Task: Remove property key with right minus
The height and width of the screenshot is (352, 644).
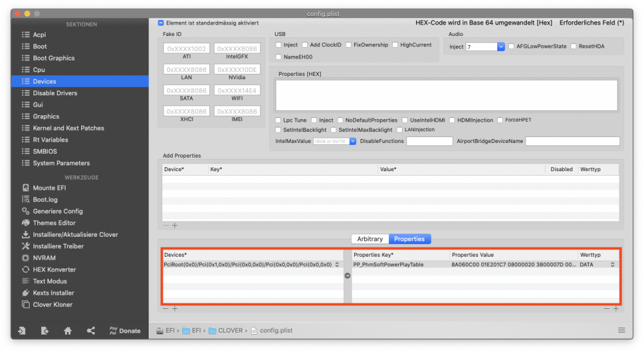Action: click(x=607, y=308)
